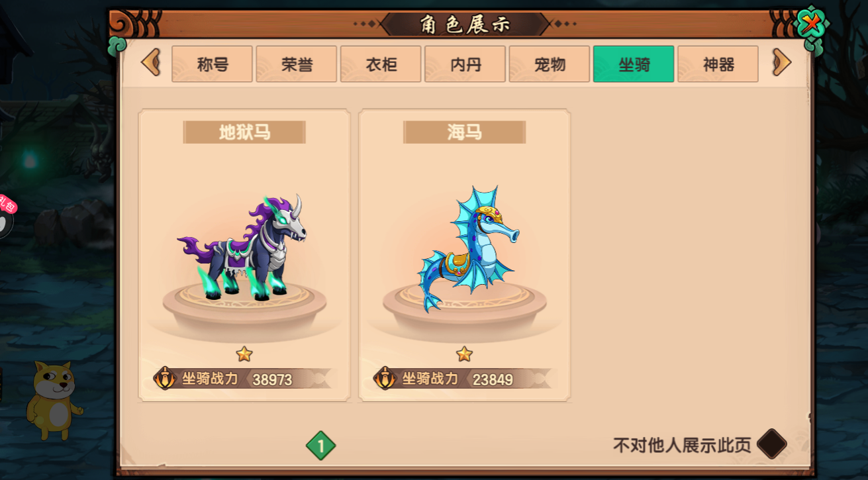Click the green page 1 indicator
Image resolution: width=868 pixels, height=480 pixels.
(321, 446)
